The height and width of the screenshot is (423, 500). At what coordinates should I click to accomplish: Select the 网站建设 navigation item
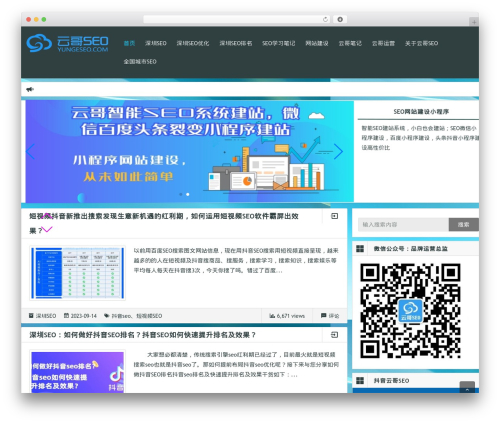[317, 43]
